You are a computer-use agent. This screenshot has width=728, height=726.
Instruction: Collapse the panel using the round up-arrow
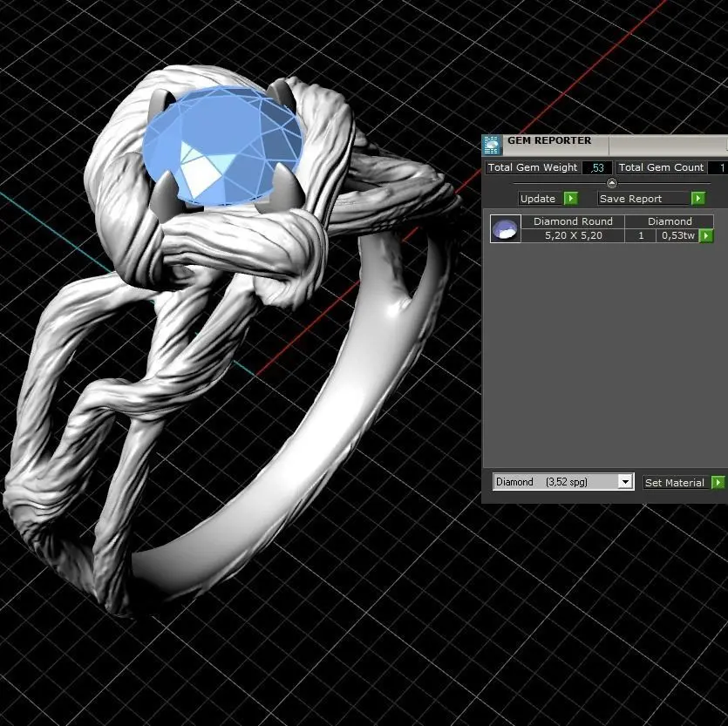click(612, 183)
